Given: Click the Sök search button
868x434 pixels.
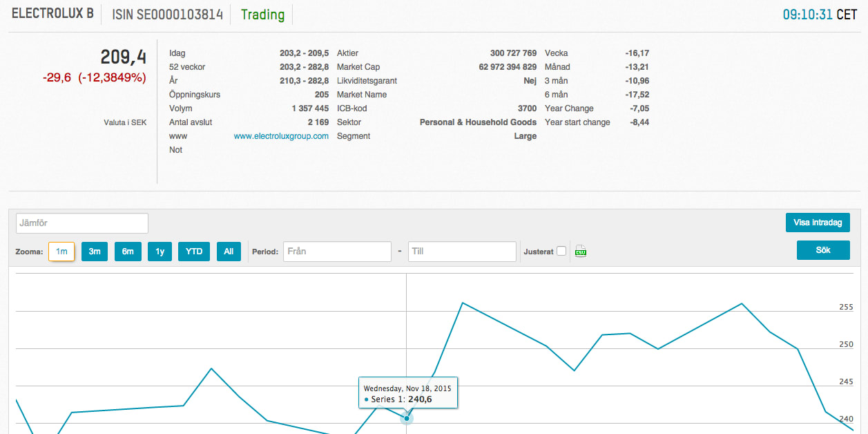Looking at the screenshot, I should click(x=822, y=250).
